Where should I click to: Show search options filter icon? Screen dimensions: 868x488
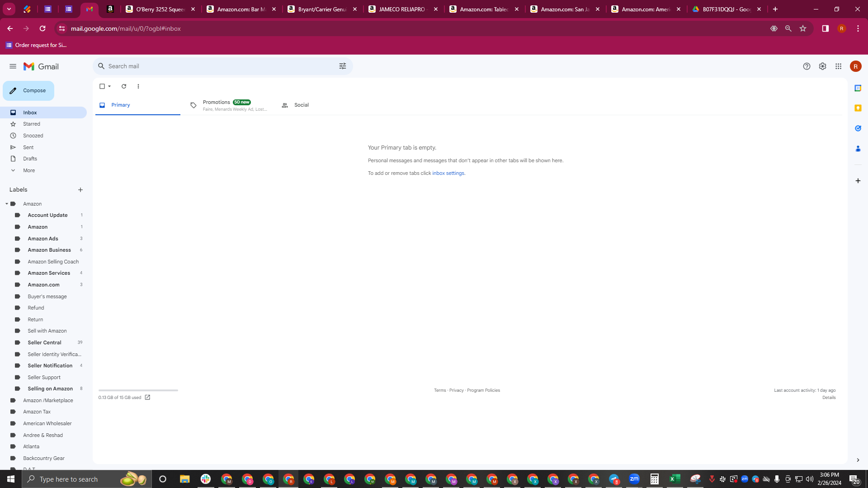[x=343, y=66]
